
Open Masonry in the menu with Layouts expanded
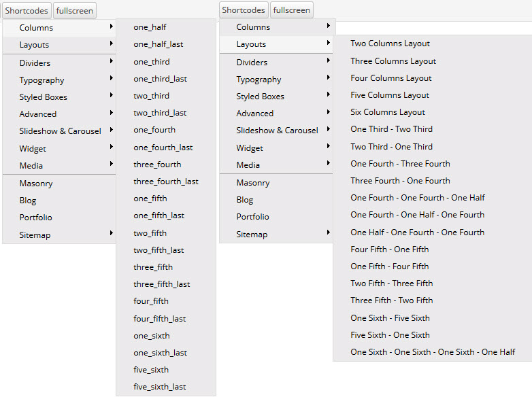pyautogui.click(x=253, y=183)
